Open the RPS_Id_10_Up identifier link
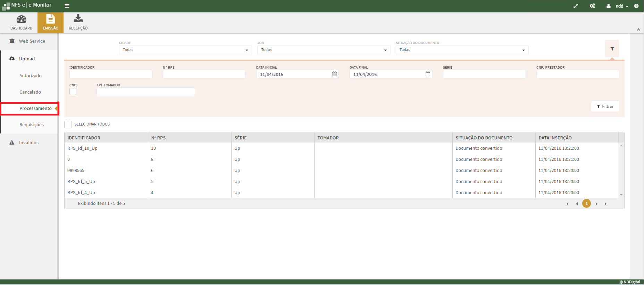644x285 pixels. tap(82, 148)
